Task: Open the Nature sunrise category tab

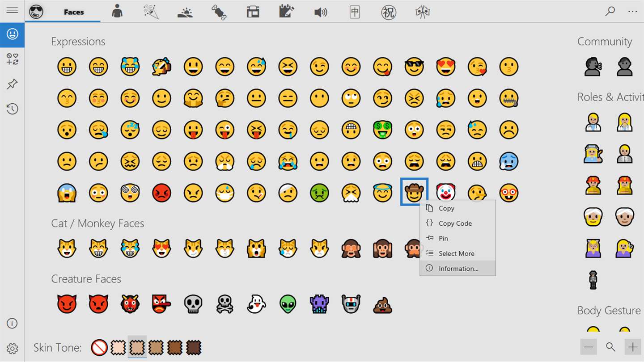Action: click(x=185, y=12)
